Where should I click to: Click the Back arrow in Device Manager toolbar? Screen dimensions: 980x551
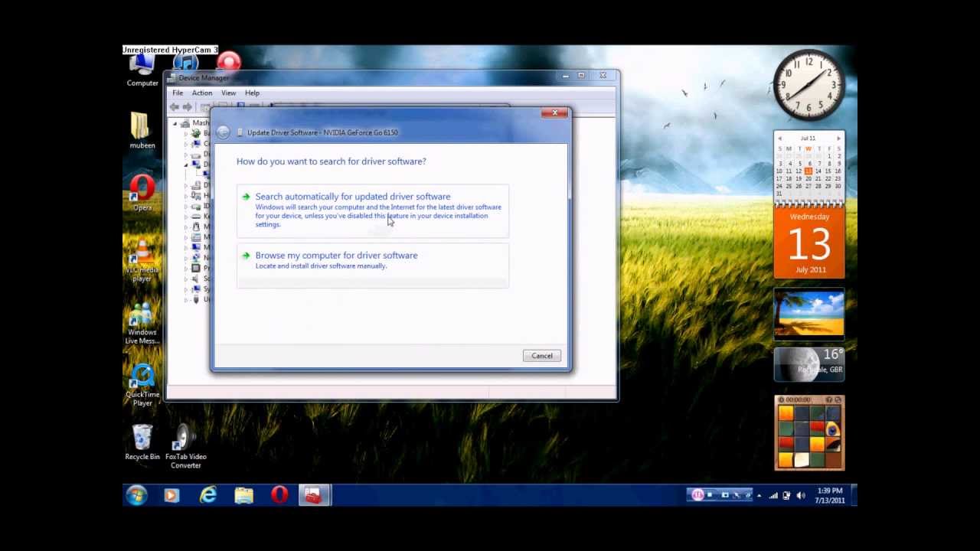pos(175,107)
